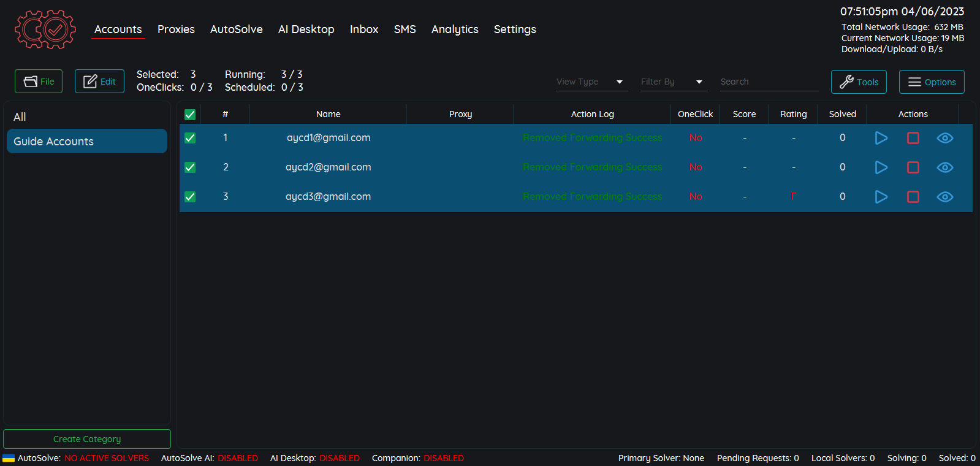This screenshot has width=980, height=466.
Task: Uncheck the aycd1@gmail.com row checkbox
Action: point(190,138)
